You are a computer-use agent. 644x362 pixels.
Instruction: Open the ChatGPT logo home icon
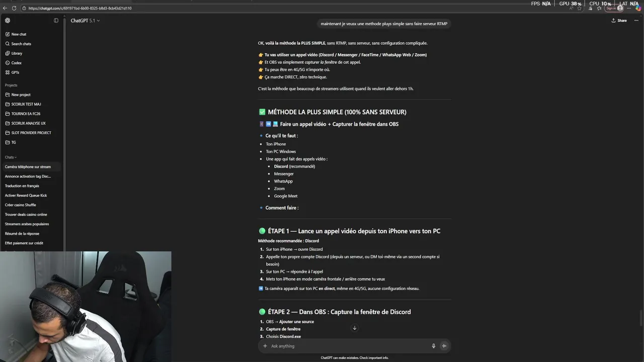click(8, 21)
